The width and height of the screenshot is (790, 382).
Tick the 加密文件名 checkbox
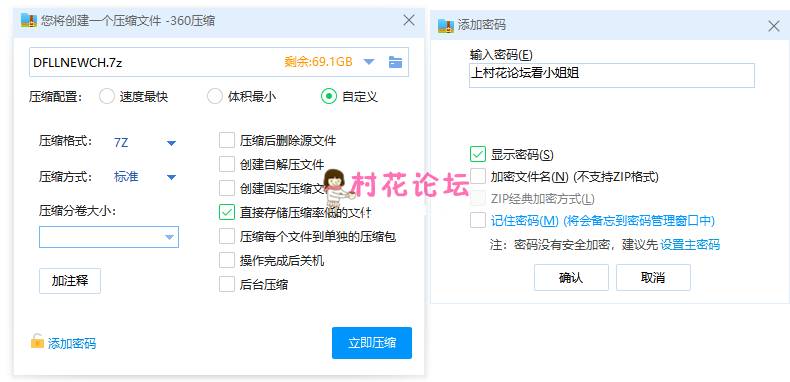point(478,176)
